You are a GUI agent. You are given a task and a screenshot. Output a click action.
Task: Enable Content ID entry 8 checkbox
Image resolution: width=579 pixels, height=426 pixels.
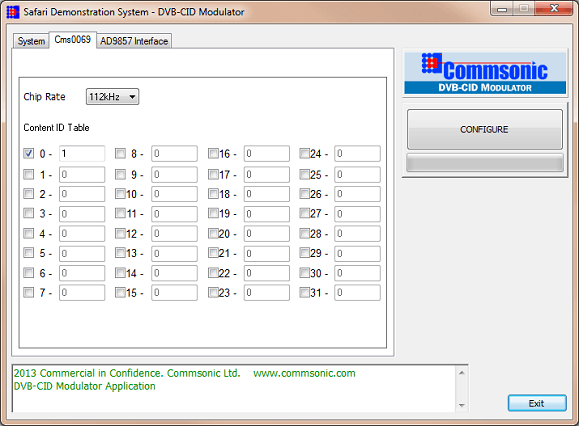pos(120,153)
